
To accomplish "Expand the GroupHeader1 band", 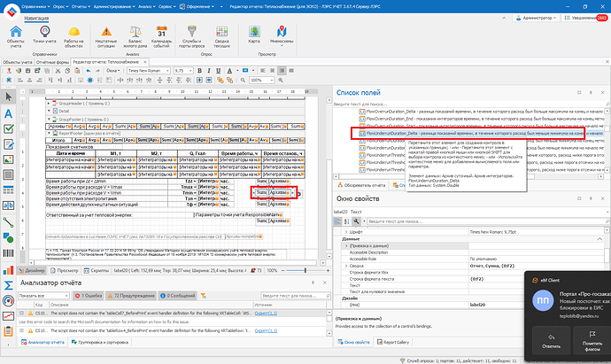I will tap(49, 104).
